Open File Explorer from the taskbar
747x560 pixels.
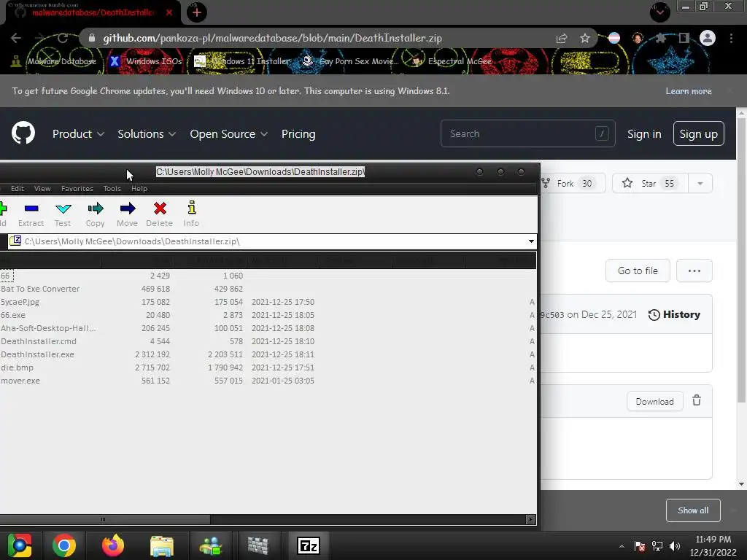click(162, 545)
